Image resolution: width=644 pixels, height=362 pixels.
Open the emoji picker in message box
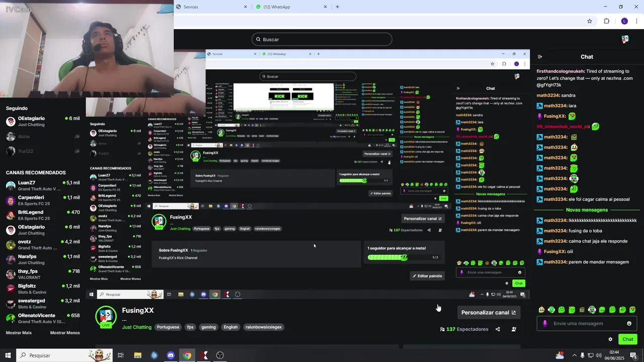(629, 323)
